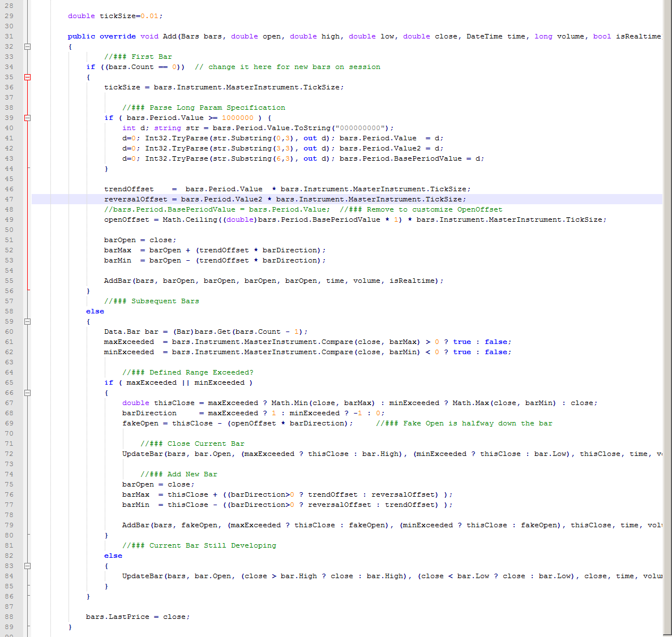Screen dimensions: 672x637
Task: Collapse the red fold marker at line 35
Action: [27, 77]
